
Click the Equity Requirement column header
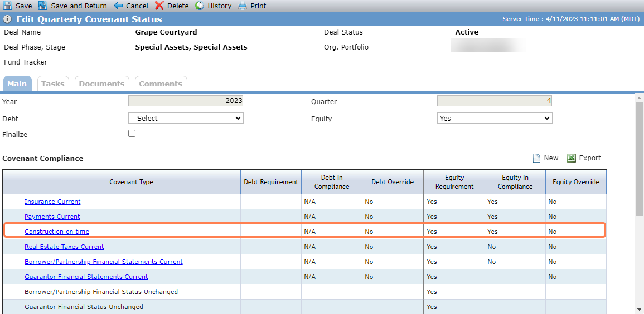coord(454,182)
